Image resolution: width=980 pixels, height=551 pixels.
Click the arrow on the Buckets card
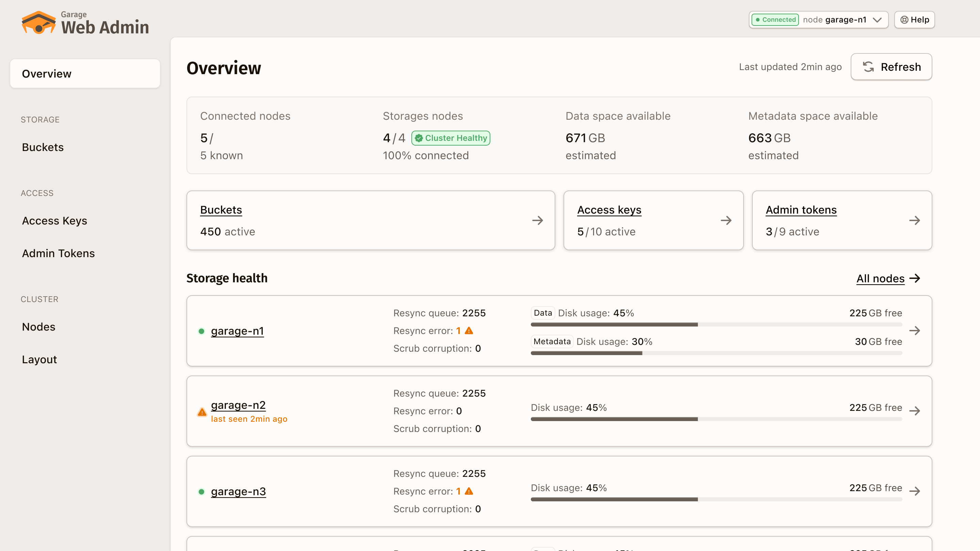point(538,220)
